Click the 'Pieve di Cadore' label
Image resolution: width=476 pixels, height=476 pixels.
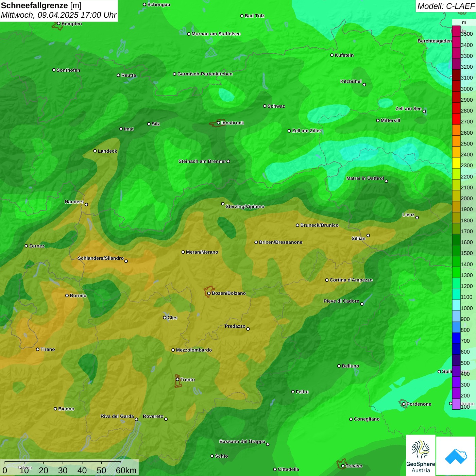[x=341, y=301]
